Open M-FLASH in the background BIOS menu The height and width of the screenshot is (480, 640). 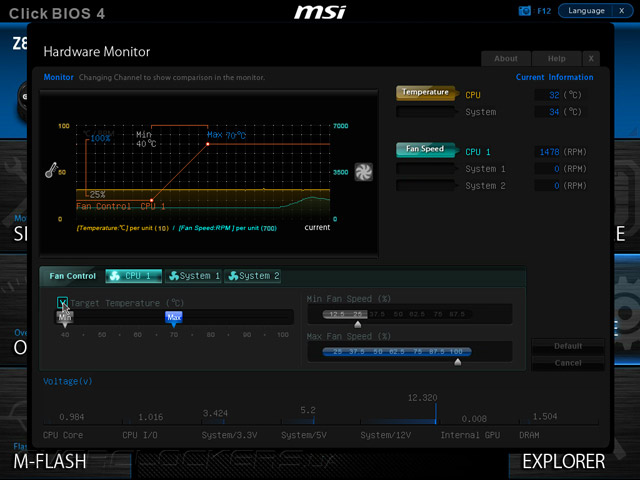pos(50,462)
